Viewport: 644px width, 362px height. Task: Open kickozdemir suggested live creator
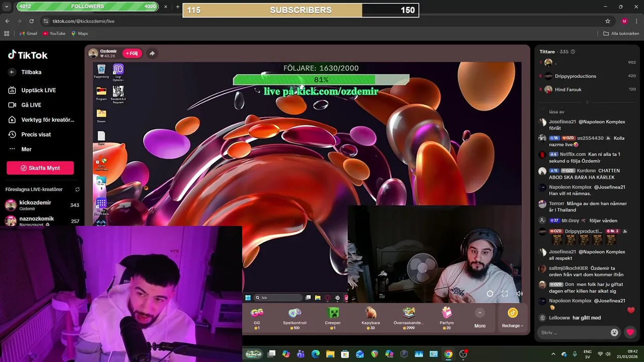point(42,205)
